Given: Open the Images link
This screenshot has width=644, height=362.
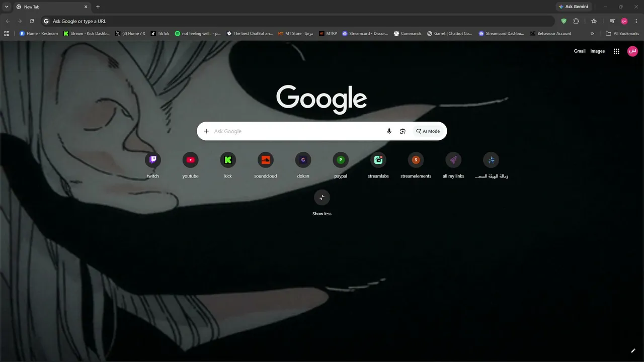Looking at the screenshot, I should [x=598, y=51].
